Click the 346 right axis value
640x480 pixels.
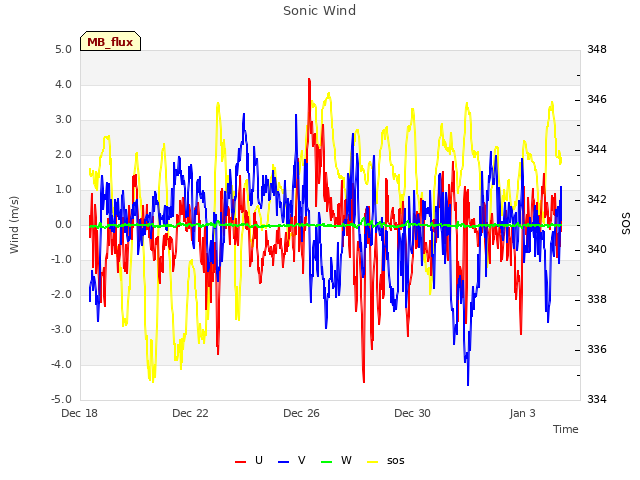point(597,100)
